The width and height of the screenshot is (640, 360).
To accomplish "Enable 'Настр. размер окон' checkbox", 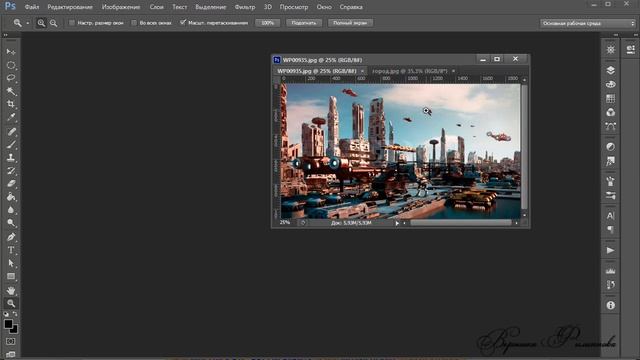I will pyautogui.click(x=72, y=23).
